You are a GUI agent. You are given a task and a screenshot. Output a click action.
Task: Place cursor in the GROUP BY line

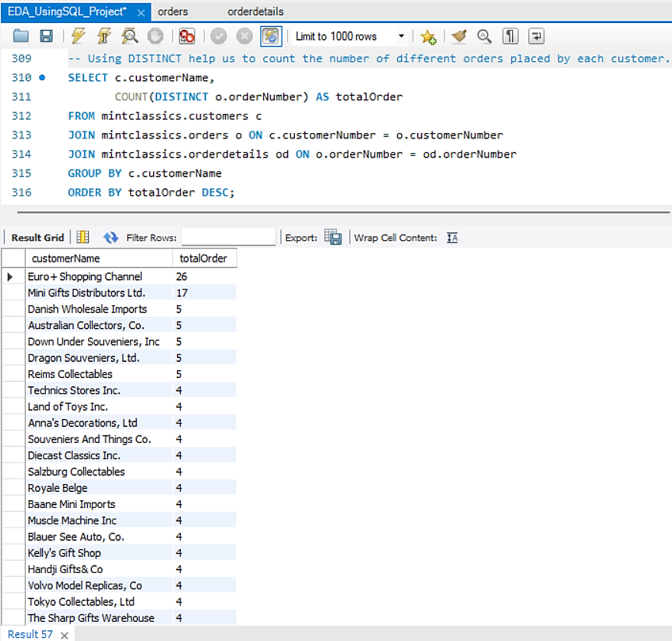click(x=145, y=173)
